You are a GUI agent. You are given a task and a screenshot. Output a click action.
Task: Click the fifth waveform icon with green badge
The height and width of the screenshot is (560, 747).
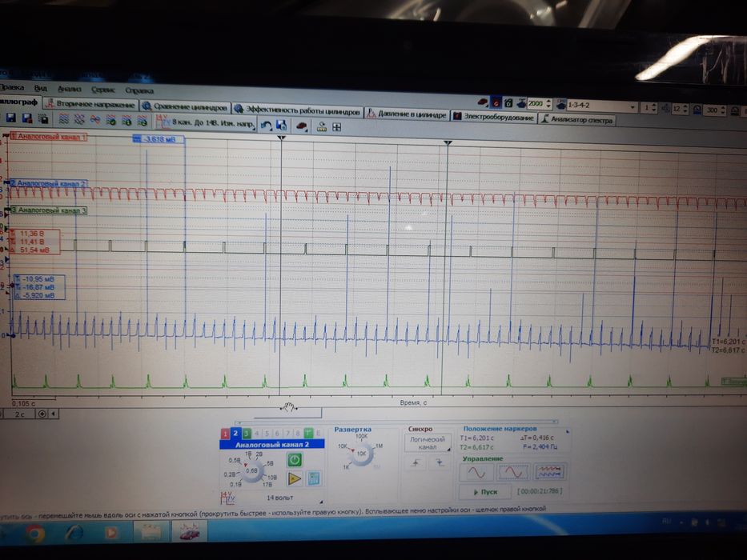[127, 121]
